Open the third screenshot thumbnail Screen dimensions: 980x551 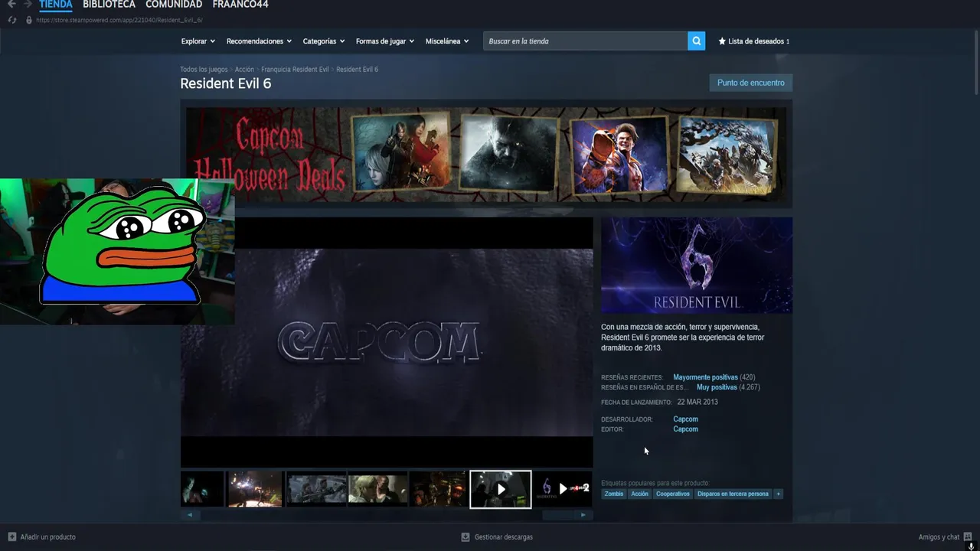[316, 489]
